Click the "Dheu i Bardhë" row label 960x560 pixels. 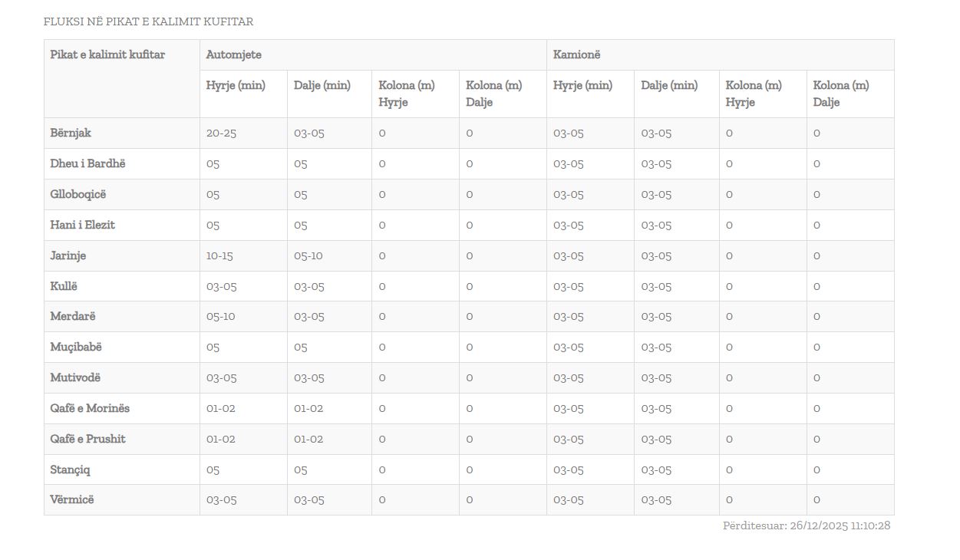coord(87,164)
